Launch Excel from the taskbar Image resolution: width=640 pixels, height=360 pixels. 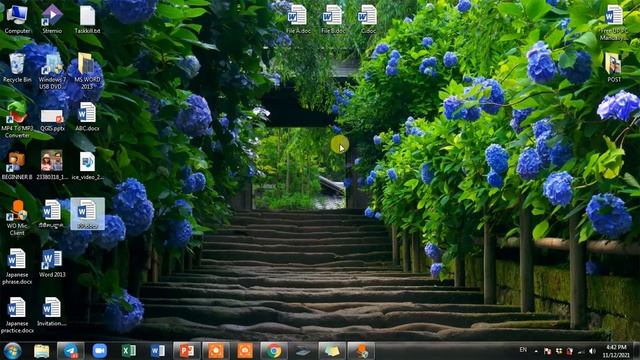click(x=129, y=351)
